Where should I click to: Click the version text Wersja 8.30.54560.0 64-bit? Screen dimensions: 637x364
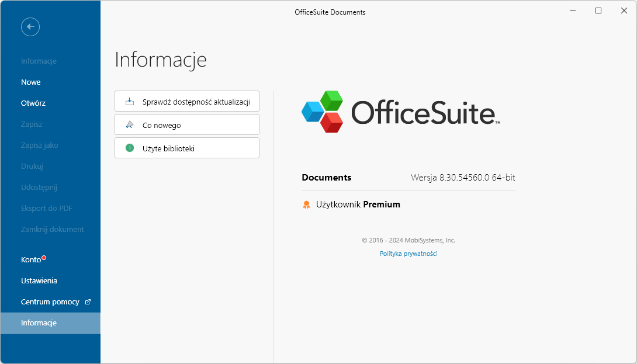(463, 178)
